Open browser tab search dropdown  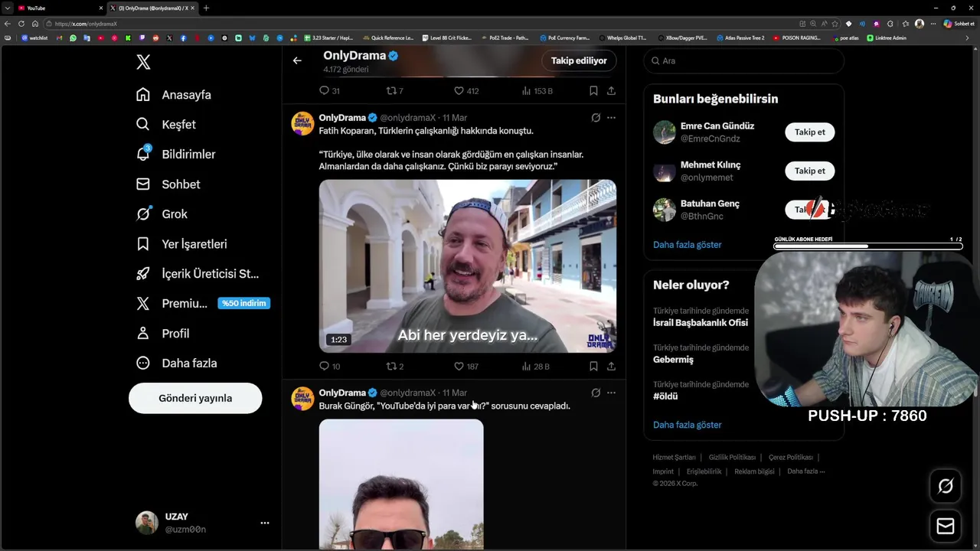point(7,8)
